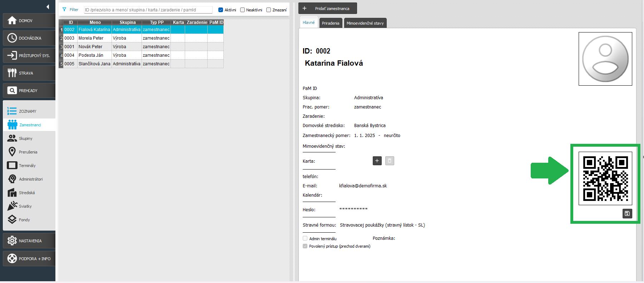Open the Dochádzka clock section
The height and width of the screenshot is (283, 644).
[29, 38]
